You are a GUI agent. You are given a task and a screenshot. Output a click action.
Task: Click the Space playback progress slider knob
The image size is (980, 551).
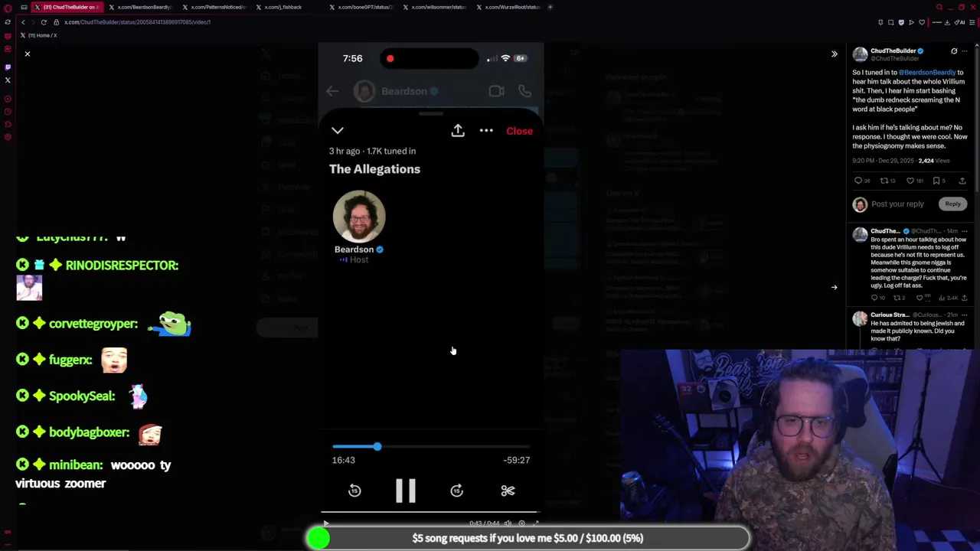tap(377, 446)
